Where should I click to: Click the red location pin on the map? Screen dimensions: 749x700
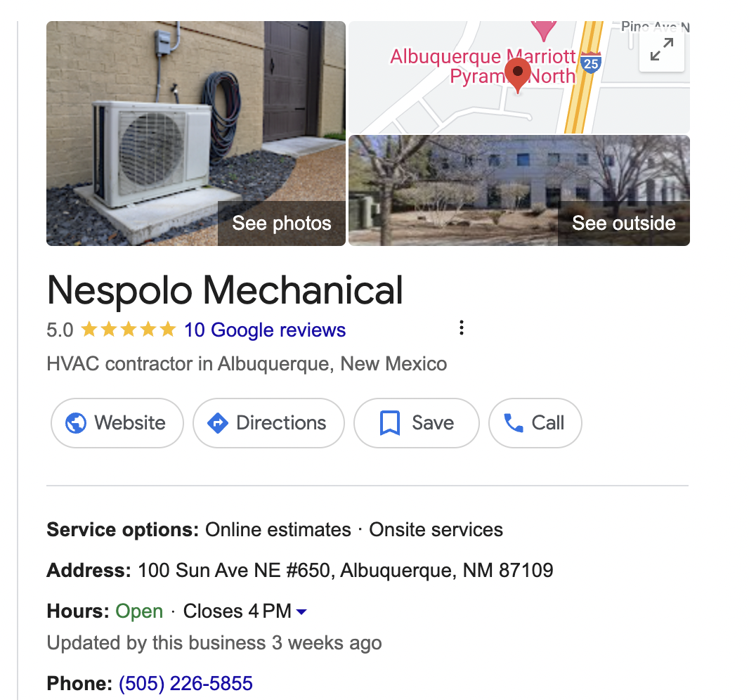(518, 77)
